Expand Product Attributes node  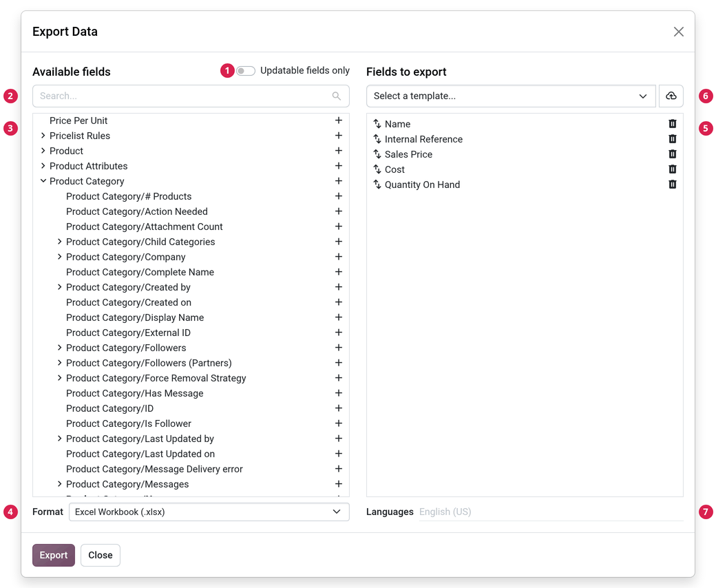43,166
